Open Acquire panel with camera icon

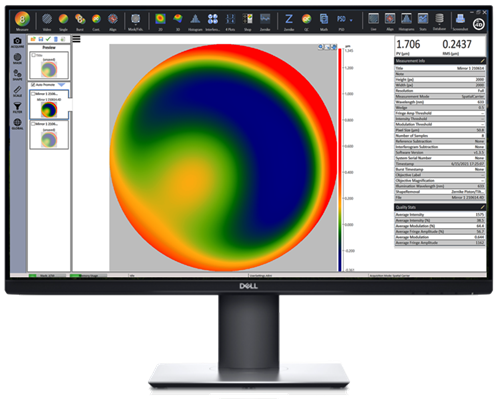coord(17,42)
